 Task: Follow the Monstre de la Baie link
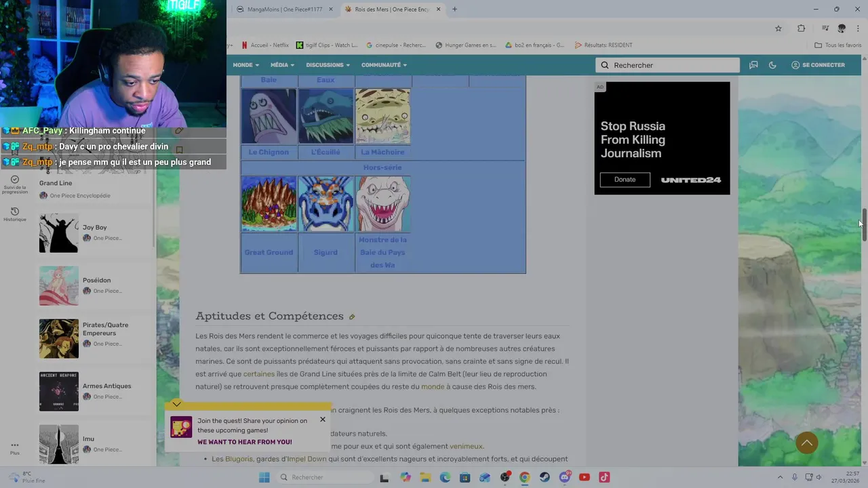pos(382,252)
